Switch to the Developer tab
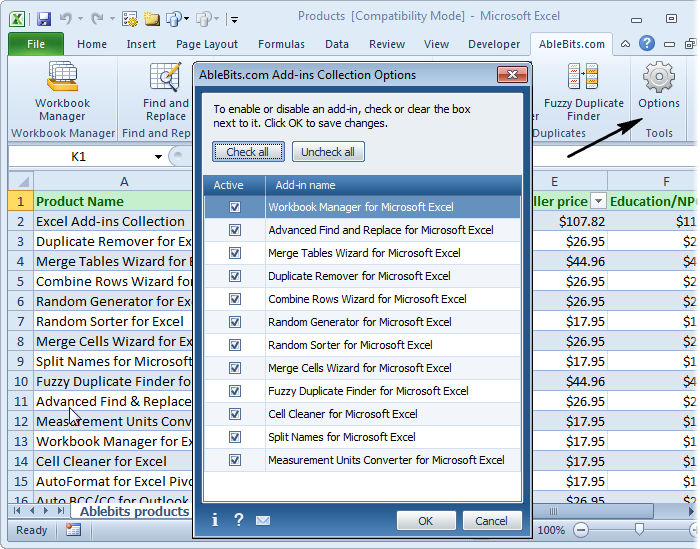700x549 pixels. click(494, 44)
